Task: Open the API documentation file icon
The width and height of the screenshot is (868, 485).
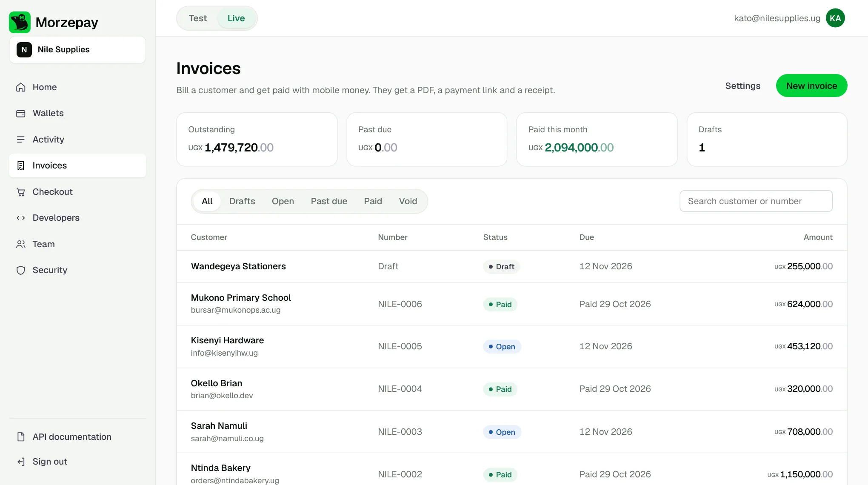Action: click(21, 437)
